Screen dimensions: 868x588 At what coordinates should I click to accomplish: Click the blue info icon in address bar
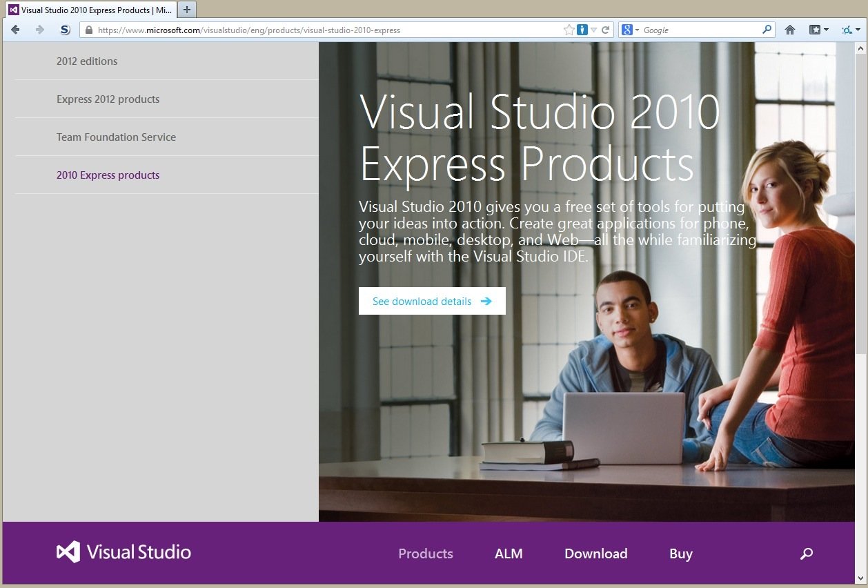pos(582,30)
